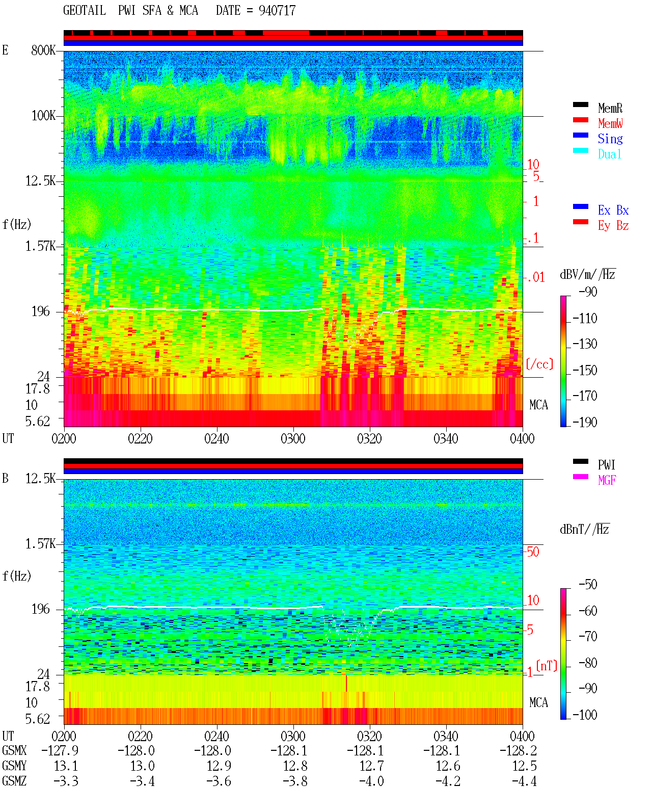Click the '-90' color scale value

[x=588, y=292]
